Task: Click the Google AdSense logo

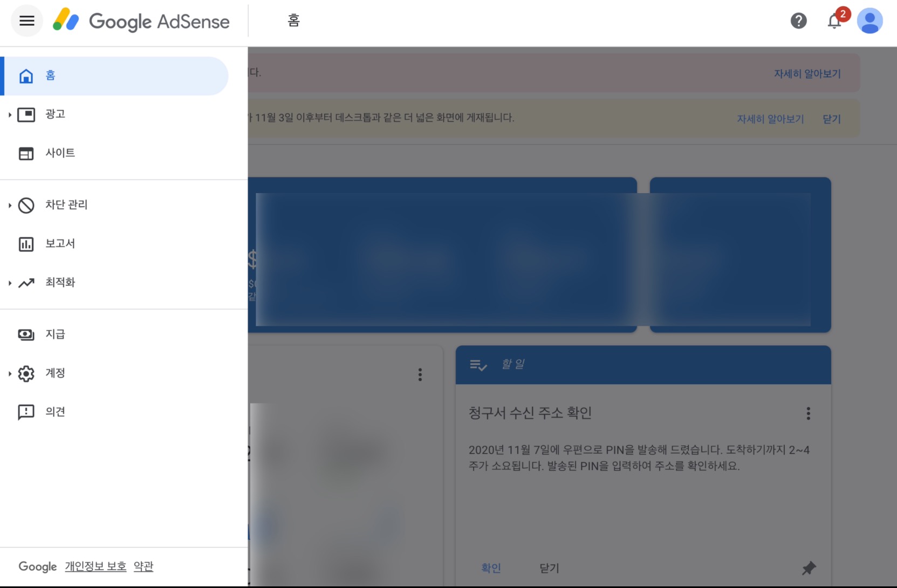Action: pyautogui.click(x=141, y=21)
